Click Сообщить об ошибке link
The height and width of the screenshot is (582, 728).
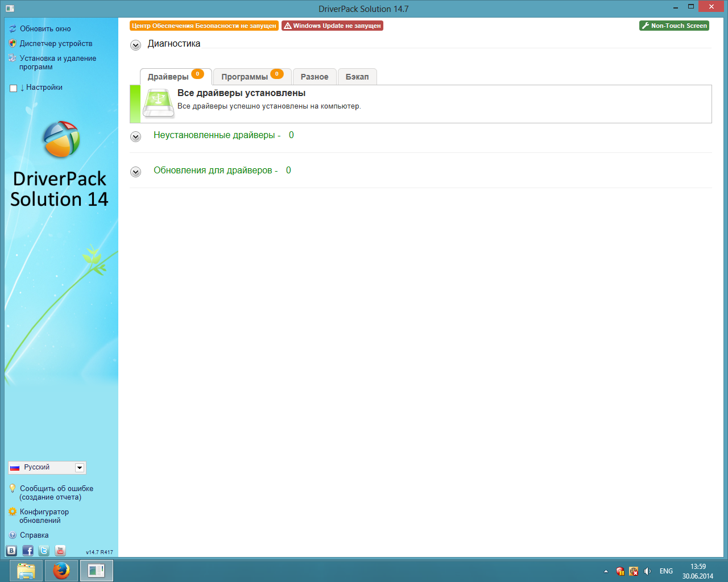tap(56, 493)
